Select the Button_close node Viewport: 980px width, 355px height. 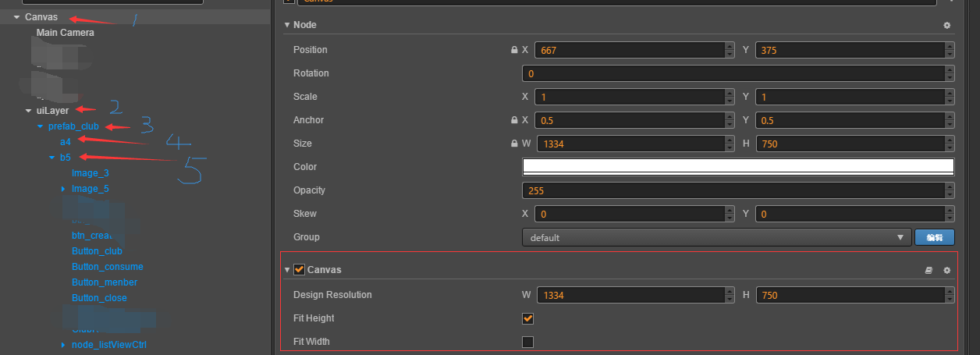click(x=99, y=298)
